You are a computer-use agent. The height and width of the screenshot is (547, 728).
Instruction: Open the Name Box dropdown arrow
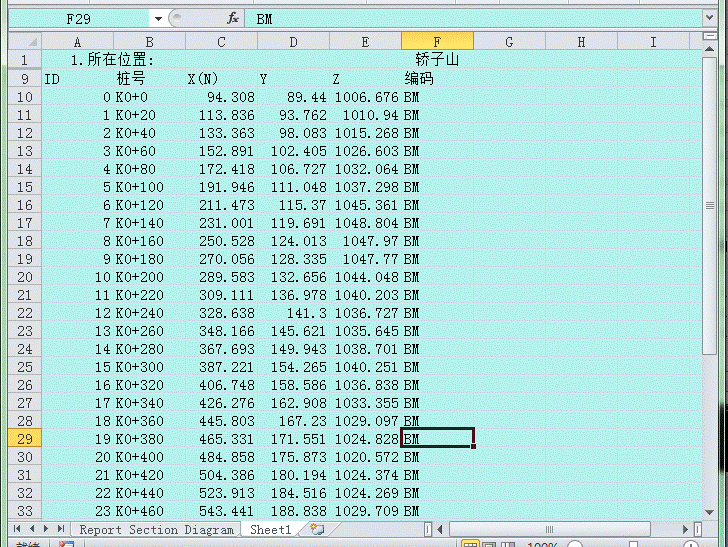click(x=158, y=19)
